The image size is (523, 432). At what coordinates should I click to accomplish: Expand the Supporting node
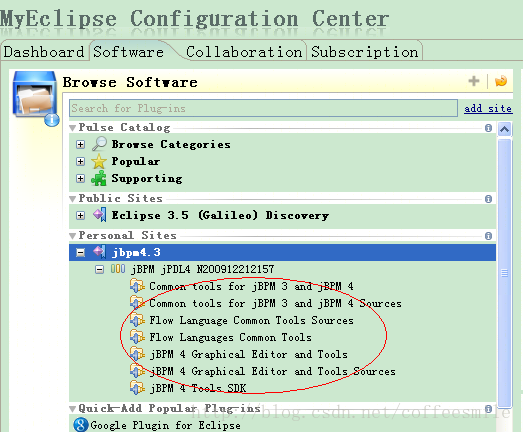(x=80, y=178)
